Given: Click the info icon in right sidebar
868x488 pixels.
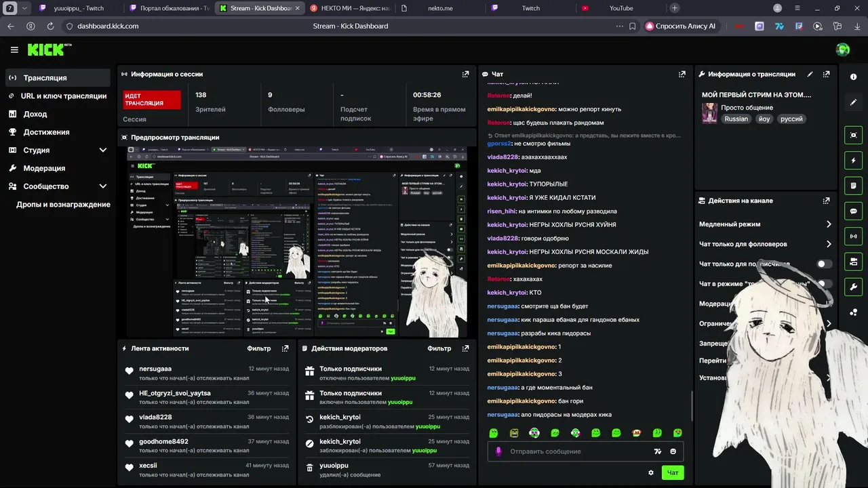Looking at the screenshot, I should [x=853, y=77].
